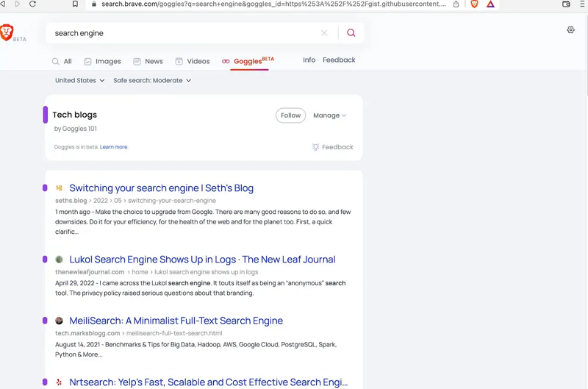Image resolution: width=588 pixels, height=389 pixels.
Task: Click the share icon in address bar
Action: coord(456,4)
